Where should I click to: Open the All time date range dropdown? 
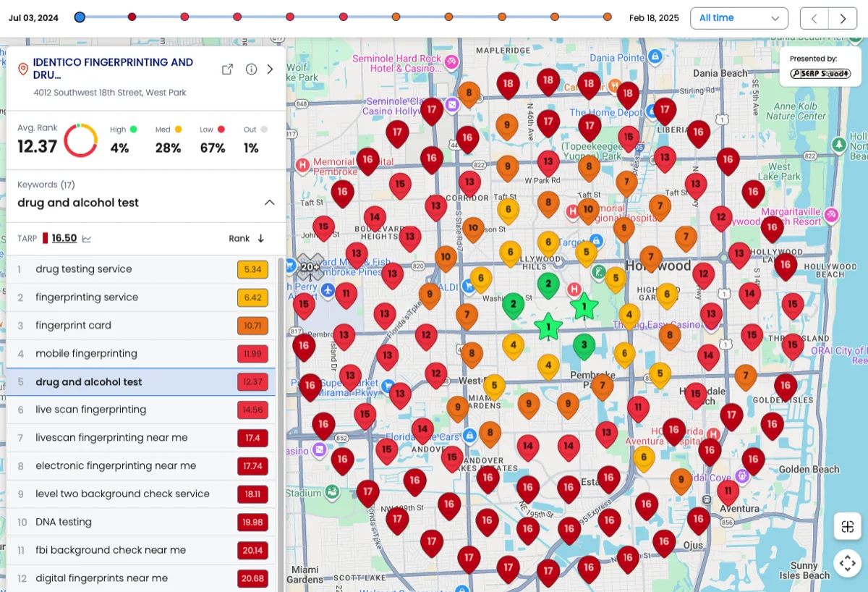tap(739, 18)
